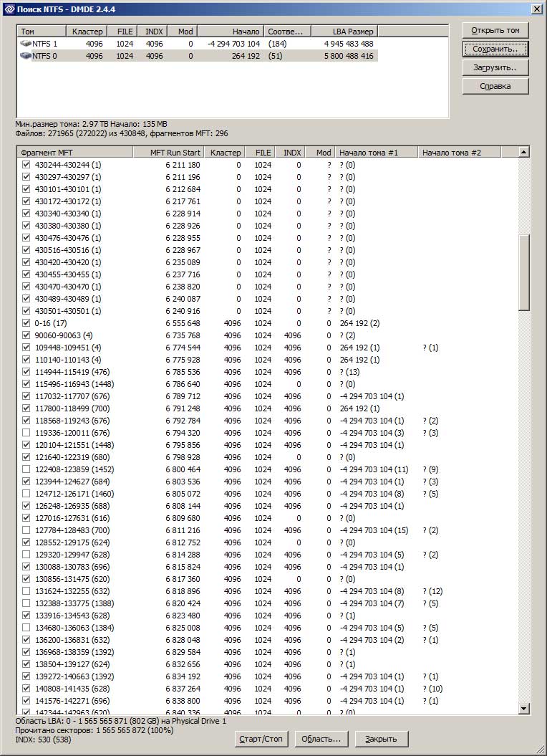
Task: Click MFT Run Start value 6 211 180
Action: [183, 165]
